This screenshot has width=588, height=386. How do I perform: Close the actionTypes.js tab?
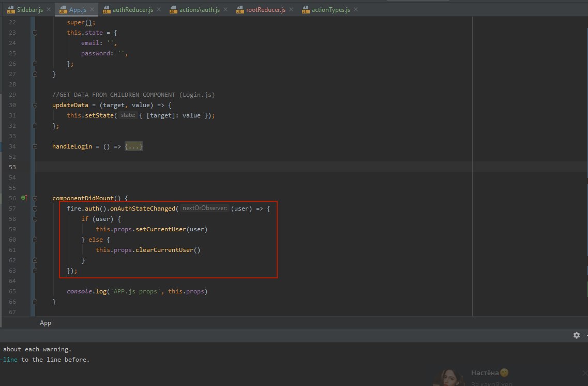tap(355, 9)
